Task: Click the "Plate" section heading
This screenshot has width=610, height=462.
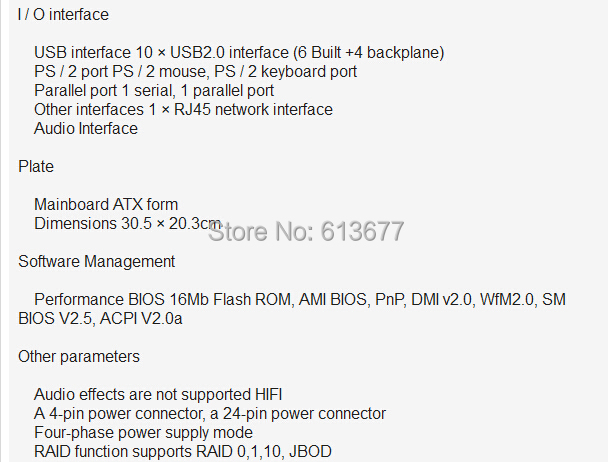Action: pyautogui.click(x=36, y=166)
